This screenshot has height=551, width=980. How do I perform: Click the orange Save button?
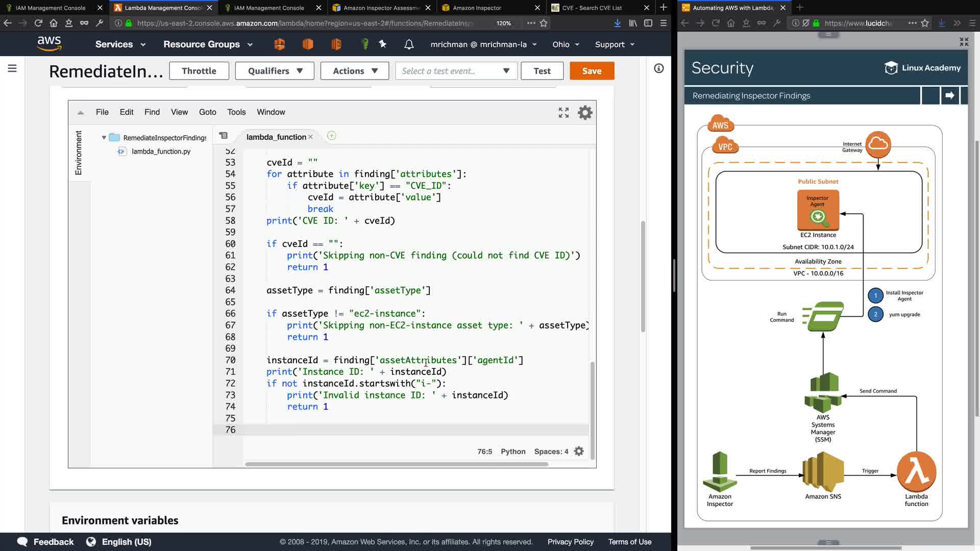coord(592,71)
